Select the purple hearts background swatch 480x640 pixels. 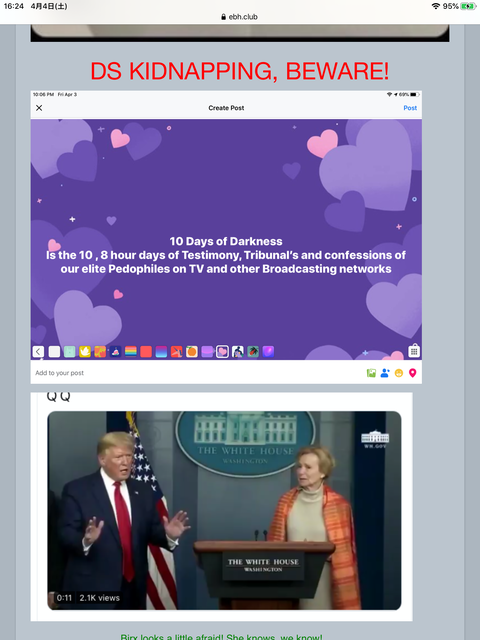click(x=222, y=351)
